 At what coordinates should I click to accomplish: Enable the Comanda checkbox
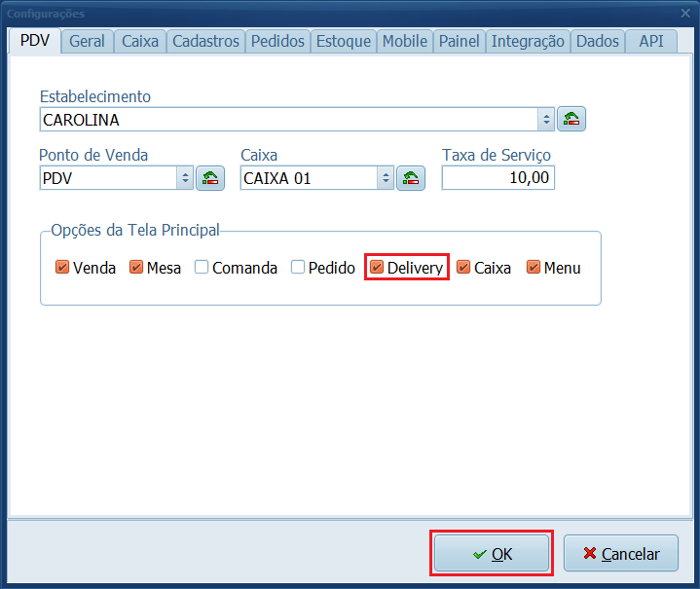click(x=202, y=268)
